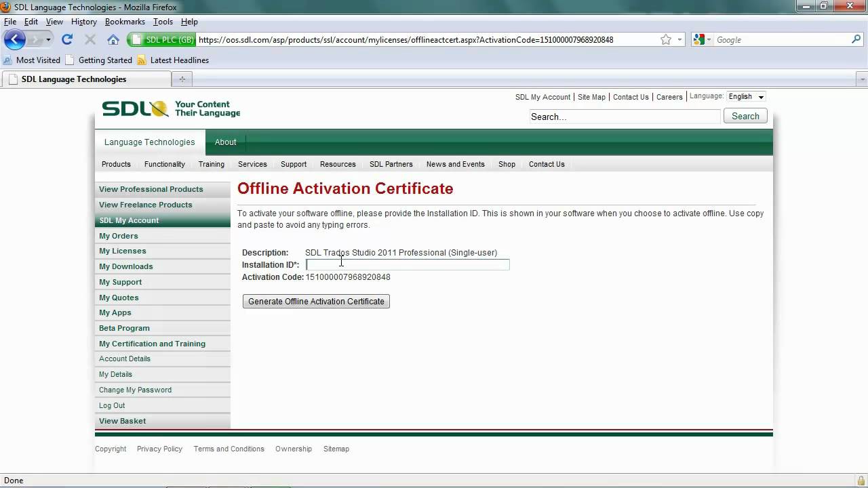Click the site Search text field
The height and width of the screenshot is (488, 868).
click(625, 117)
